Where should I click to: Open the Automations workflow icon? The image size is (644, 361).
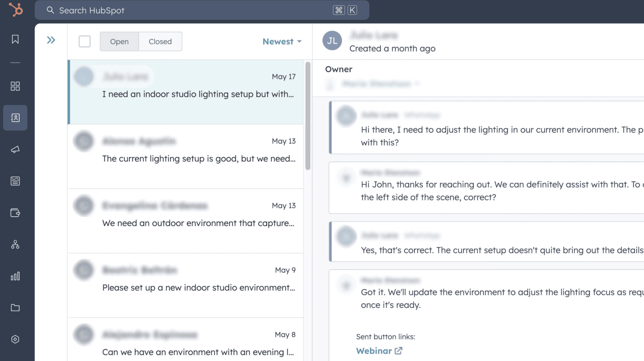pos(15,245)
